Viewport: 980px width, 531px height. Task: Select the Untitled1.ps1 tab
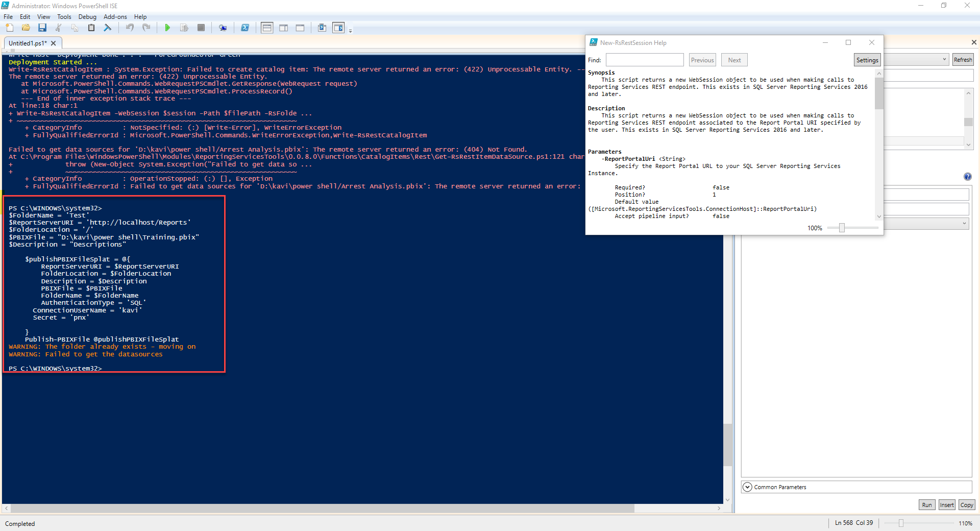pyautogui.click(x=28, y=43)
